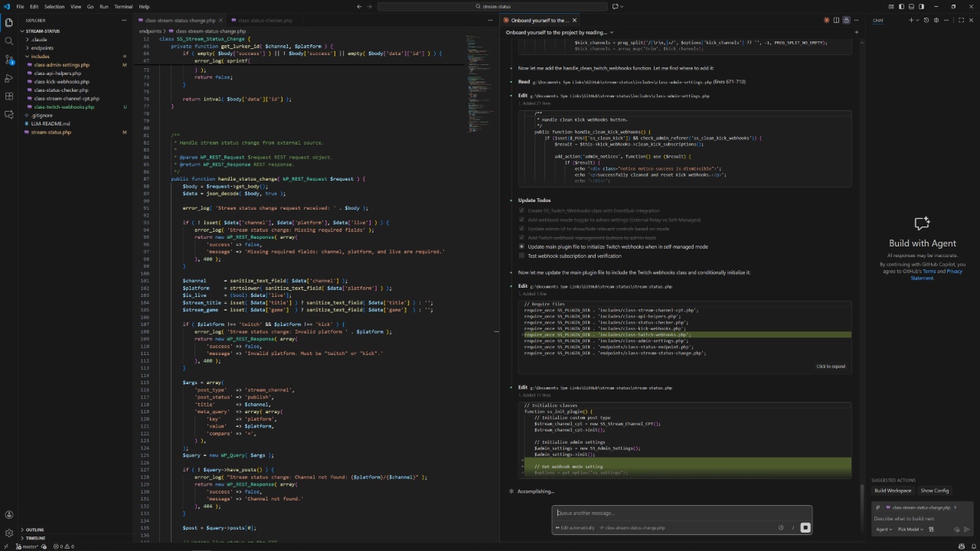
Task: Click the clock icon in message box
Action: coord(781,527)
